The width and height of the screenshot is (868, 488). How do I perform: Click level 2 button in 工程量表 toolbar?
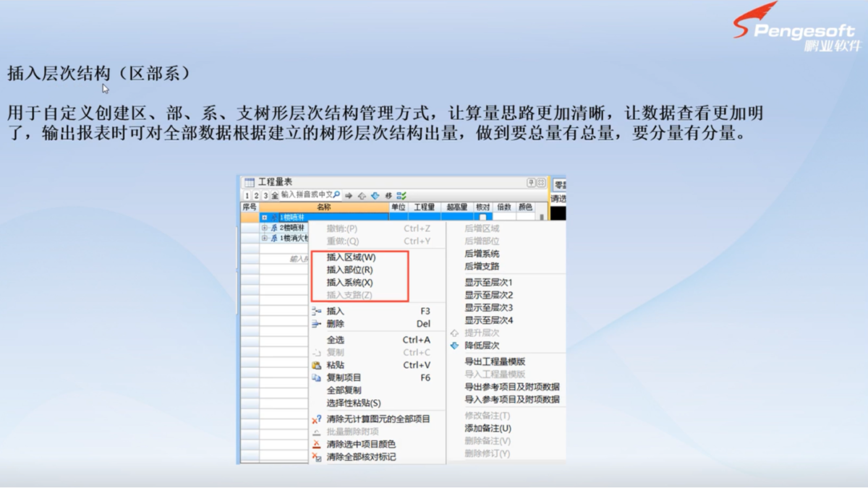(256, 196)
